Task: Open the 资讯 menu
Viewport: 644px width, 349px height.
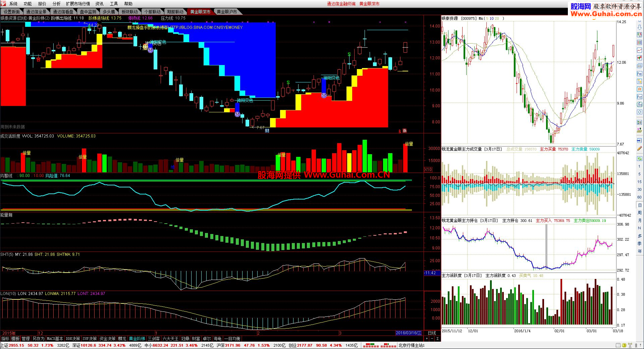Action: 100,4
